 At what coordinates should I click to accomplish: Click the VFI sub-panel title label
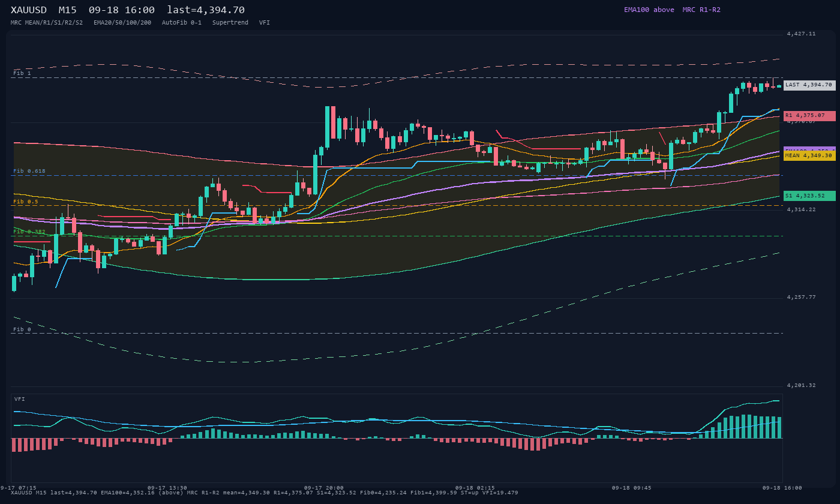20,399
